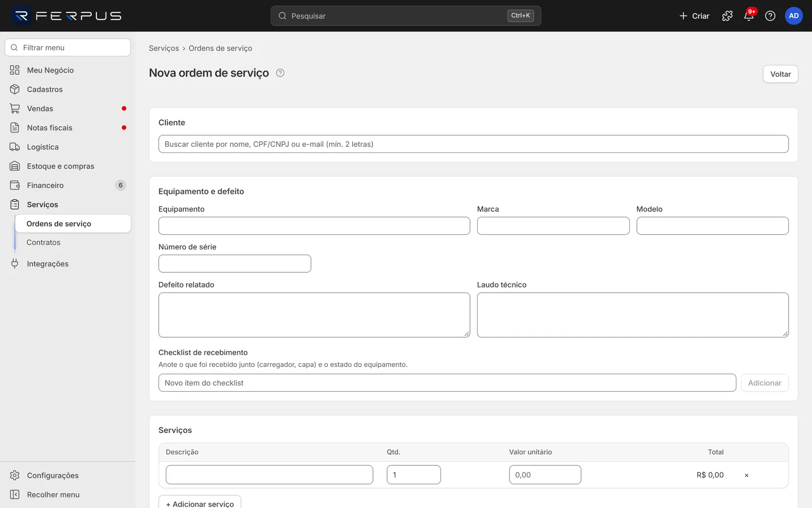Image resolution: width=812 pixels, height=508 pixels.
Task: Click the help icon beside Nova ordem de serviço
Action: [280, 73]
